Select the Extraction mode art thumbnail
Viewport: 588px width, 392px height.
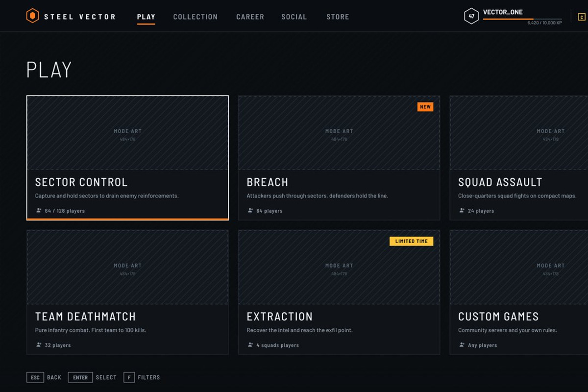[339, 268]
